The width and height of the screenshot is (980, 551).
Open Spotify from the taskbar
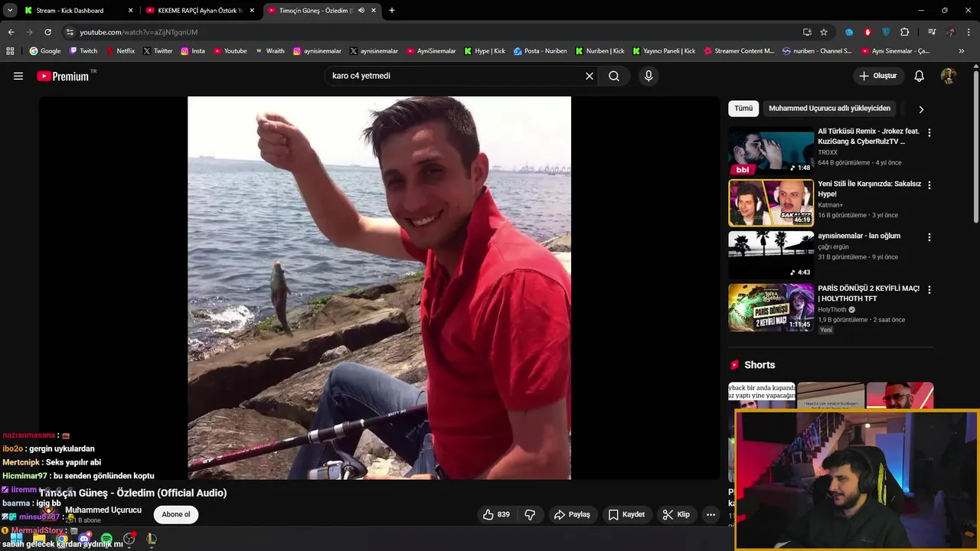tap(106, 540)
